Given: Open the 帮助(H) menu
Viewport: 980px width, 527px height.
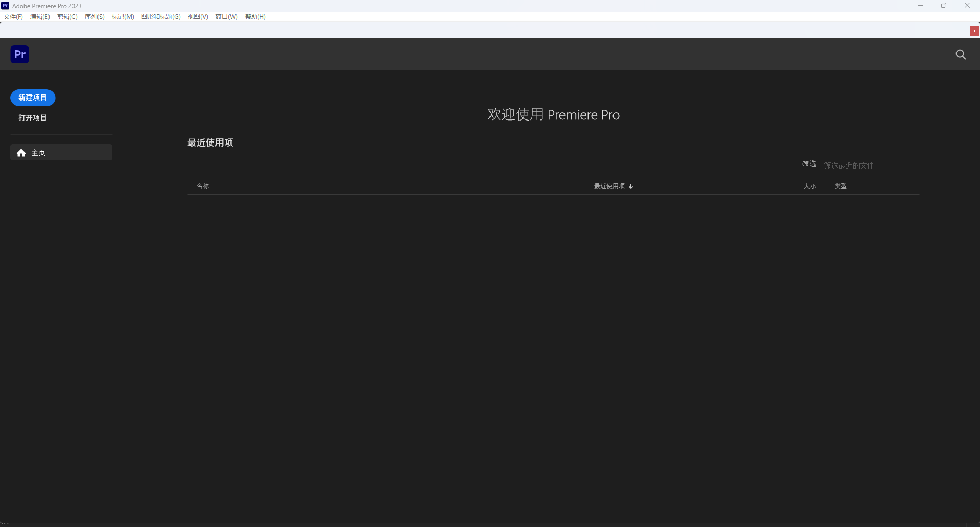Looking at the screenshot, I should (x=255, y=17).
